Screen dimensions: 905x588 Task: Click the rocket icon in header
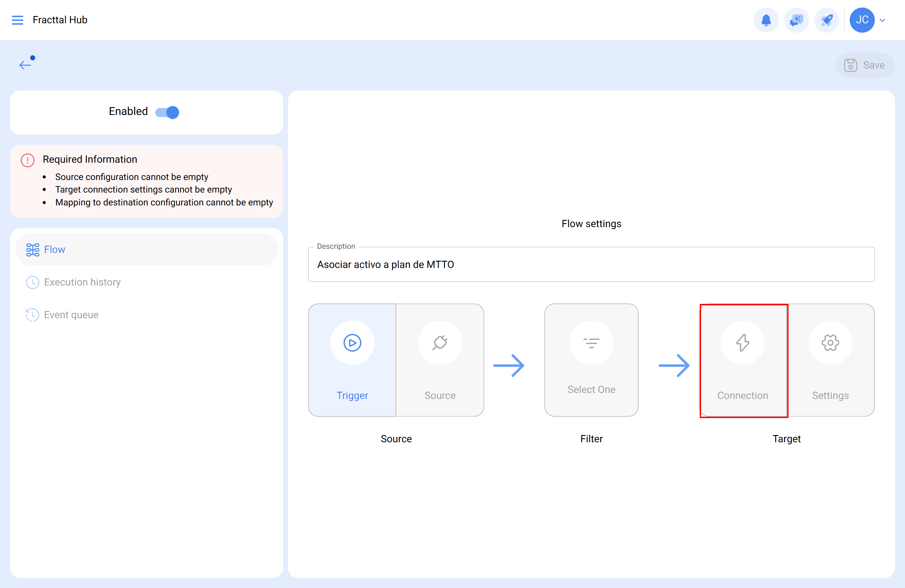point(826,20)
